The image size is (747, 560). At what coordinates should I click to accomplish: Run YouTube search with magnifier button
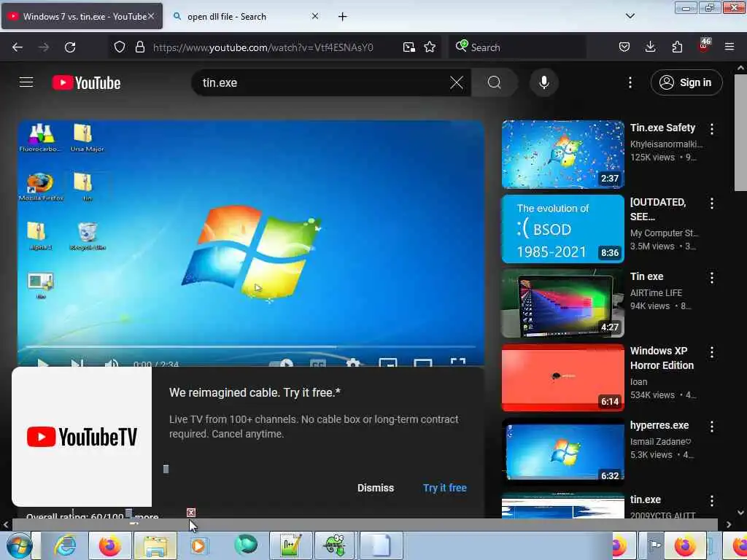click(494, 82)
